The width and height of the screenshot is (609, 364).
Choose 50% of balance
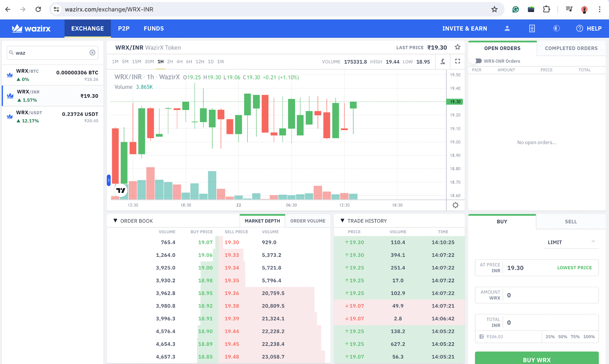[x=563, y=337]
